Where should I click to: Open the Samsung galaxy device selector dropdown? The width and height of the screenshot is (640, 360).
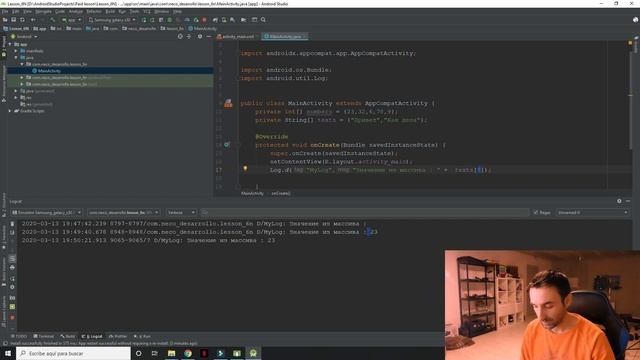pyautogui.click(x=112, y=20)
